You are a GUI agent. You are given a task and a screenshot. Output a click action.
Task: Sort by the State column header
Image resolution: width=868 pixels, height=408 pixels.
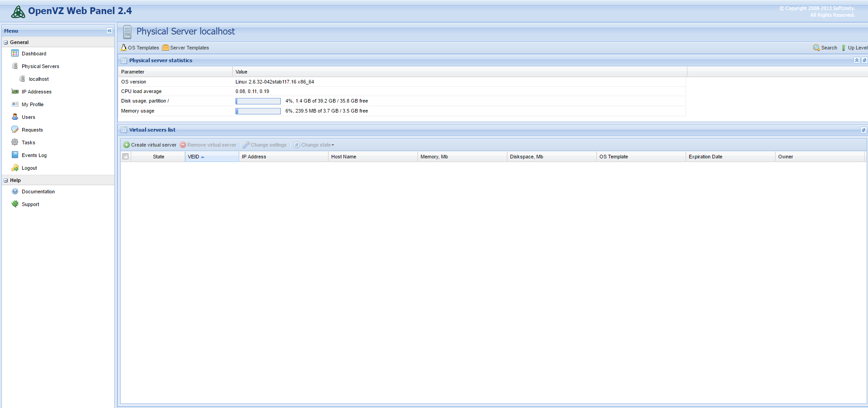click(x=158, y=157)
